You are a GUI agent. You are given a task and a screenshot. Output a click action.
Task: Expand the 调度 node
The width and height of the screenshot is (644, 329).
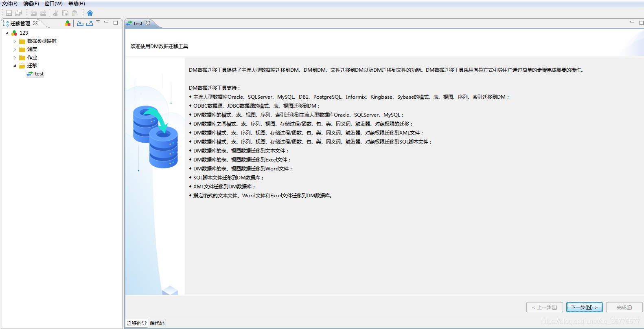pyautogui.click(x=15, y=49)
